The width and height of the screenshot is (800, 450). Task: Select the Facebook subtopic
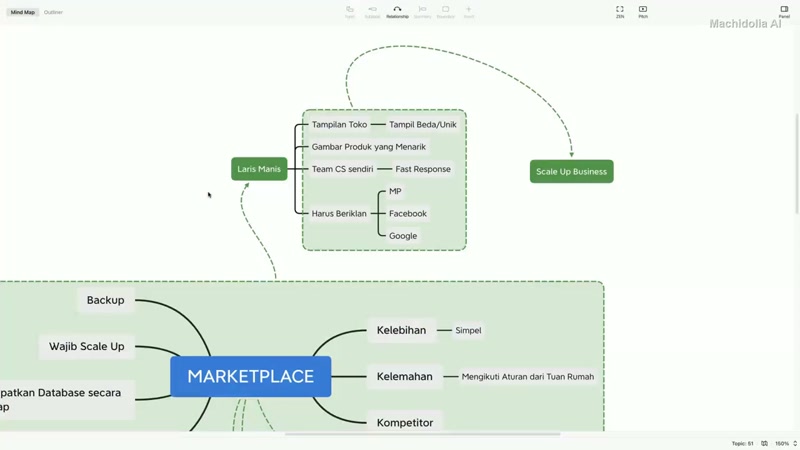408,214
